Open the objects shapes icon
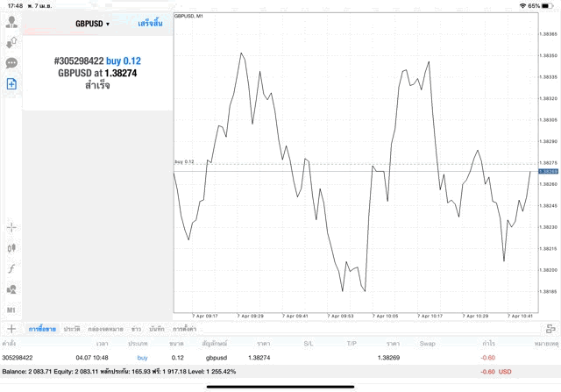This screenshot has height=392, width=561. (x=11, y=289)
